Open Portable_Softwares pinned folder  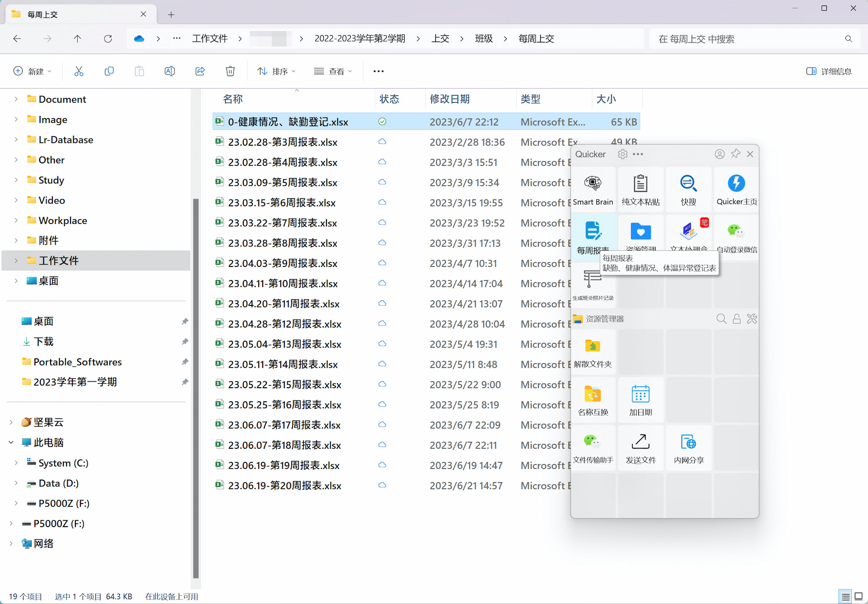77,362
